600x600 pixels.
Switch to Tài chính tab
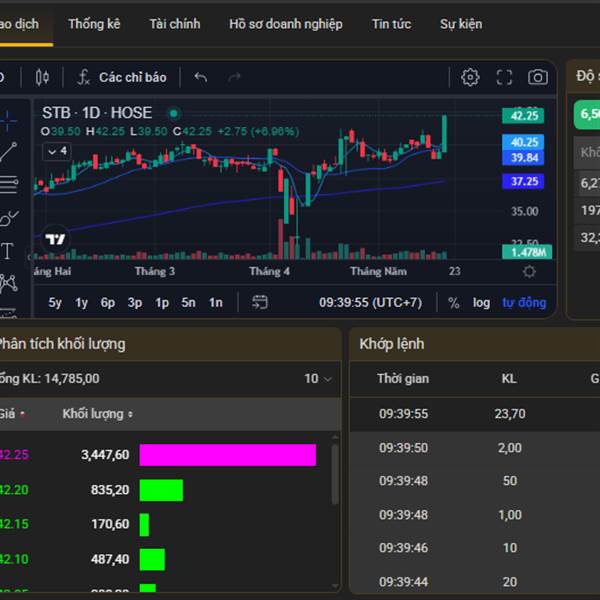click(174, 24)
